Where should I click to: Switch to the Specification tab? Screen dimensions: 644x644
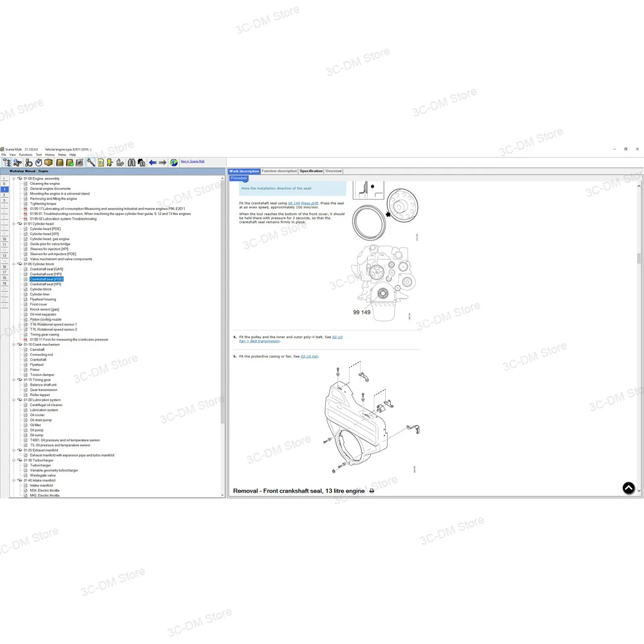(x=311, y=171)
